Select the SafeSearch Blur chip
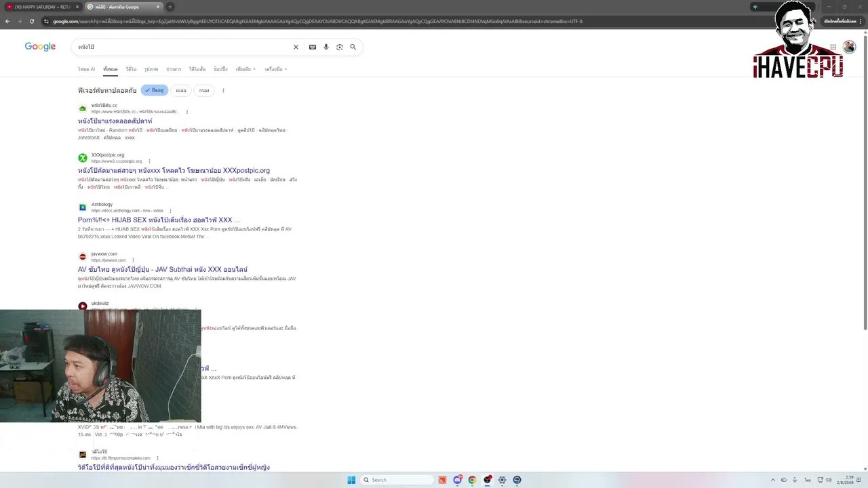The image size is (868, 488). pyautogui.click(x=181, y=90)
